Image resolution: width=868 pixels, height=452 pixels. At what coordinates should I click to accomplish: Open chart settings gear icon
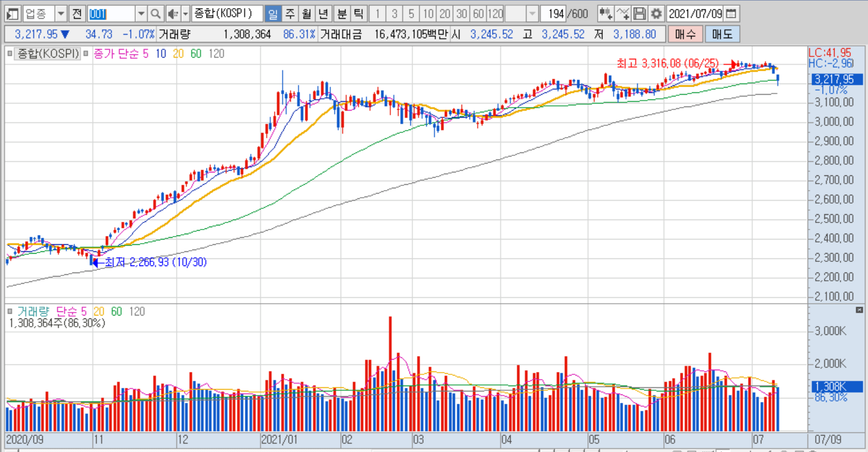coord(656,14)
